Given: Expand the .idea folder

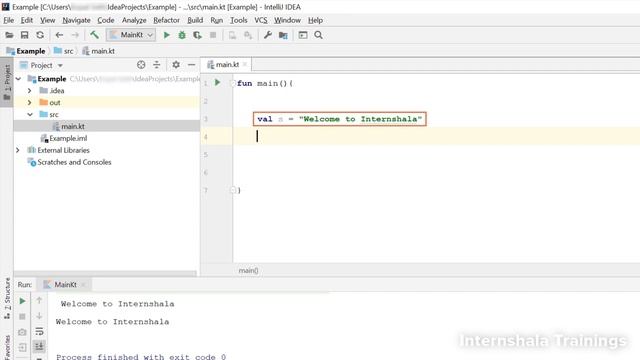Looking at the screenshot, I should [x=29, y=91].
